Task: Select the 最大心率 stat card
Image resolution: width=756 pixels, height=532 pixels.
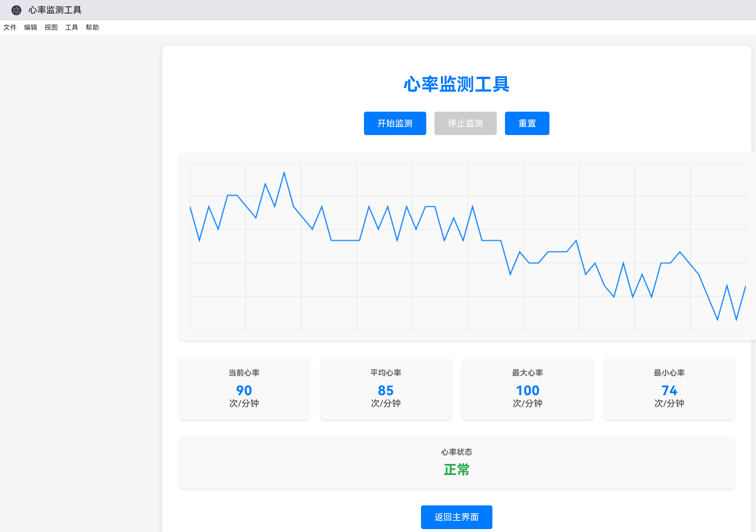Action: [x=527, y=388]
